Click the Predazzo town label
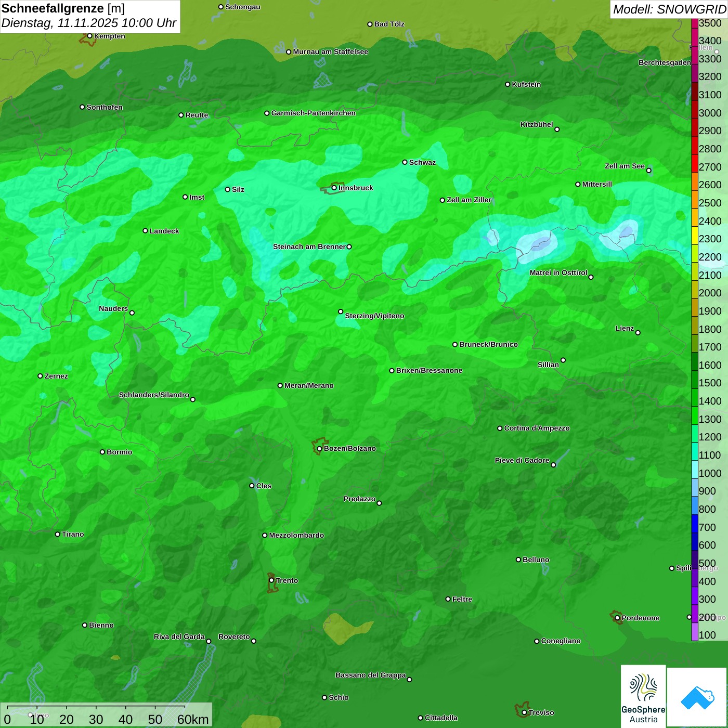The height and width of the screenshot is (728, 728). coord(359,499)
